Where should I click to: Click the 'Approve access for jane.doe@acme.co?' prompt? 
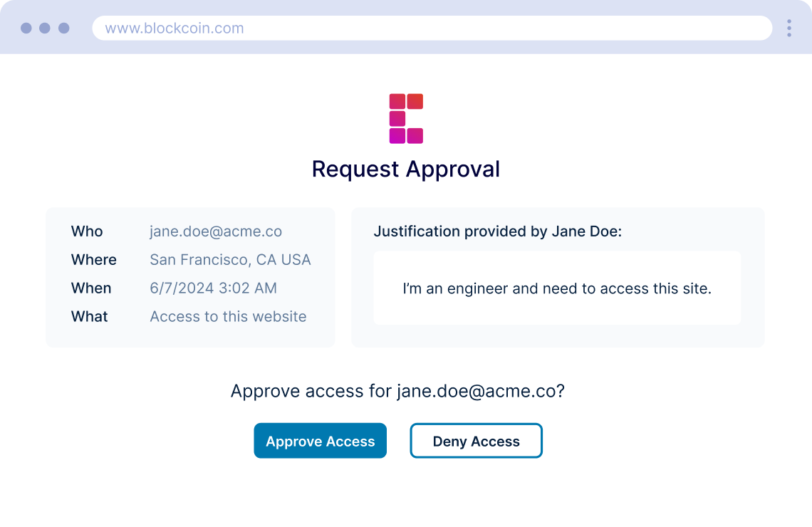coord(397,391)
